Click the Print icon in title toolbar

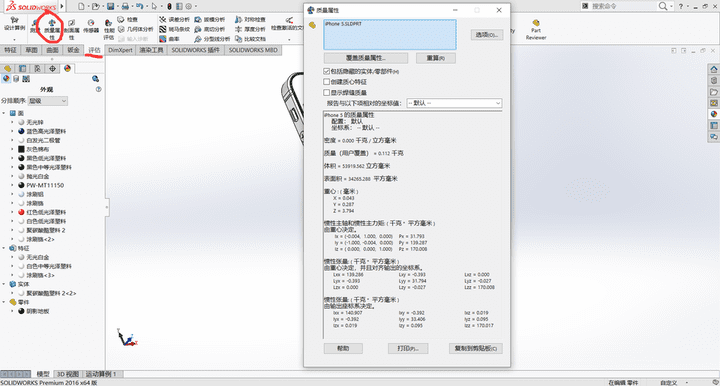coord(125,6)
